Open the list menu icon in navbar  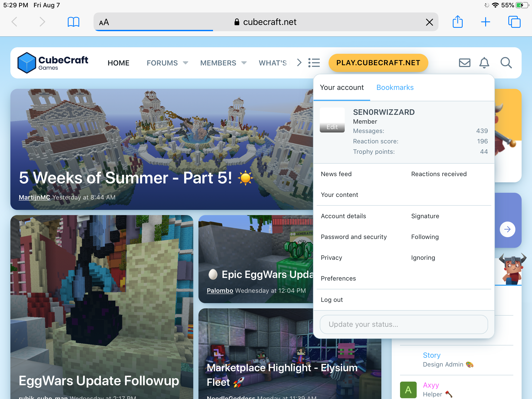[314, 63]
